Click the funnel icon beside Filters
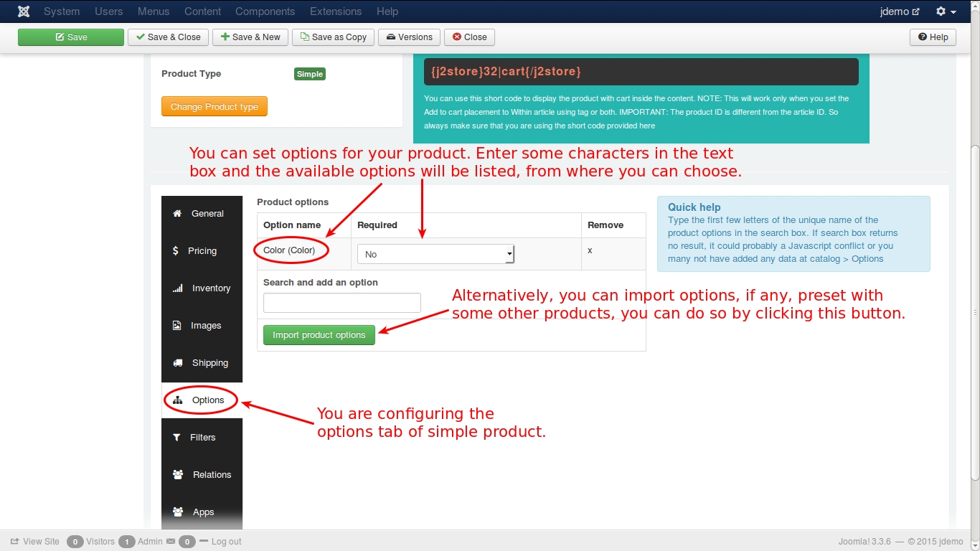980x551 pixels. [x=176, y=438]
